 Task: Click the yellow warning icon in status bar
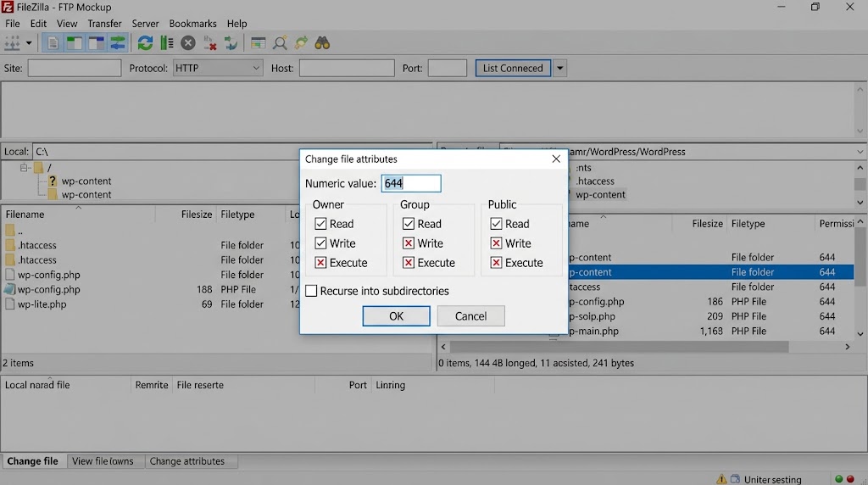(721, 479)
